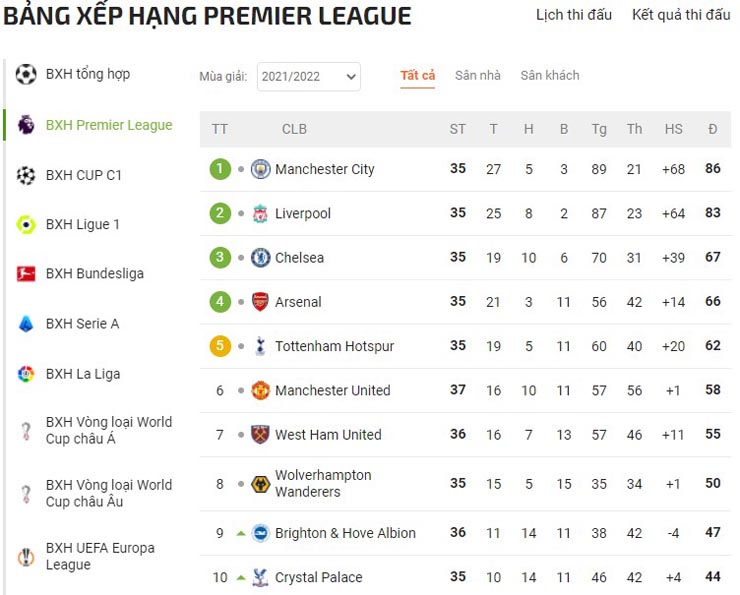740x595 pixels.
Task: Open Lịch thi đấu link
Action: point(574,15)
